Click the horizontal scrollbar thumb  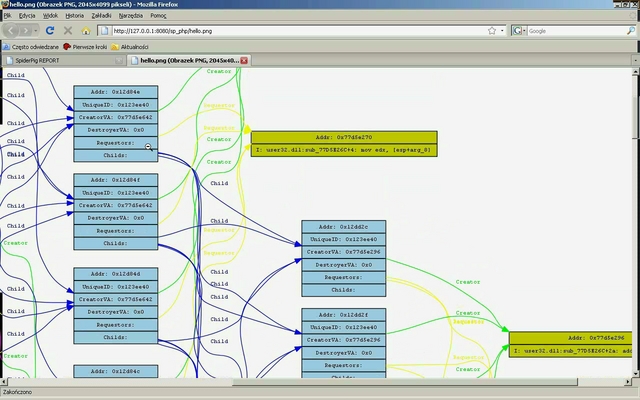click(x=405, y=382)
